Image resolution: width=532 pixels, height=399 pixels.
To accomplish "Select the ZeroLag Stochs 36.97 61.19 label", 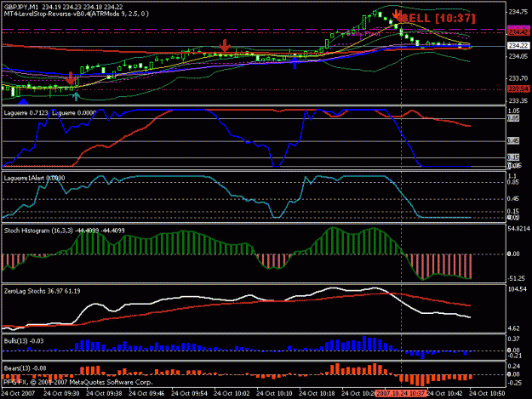I will coord(42,291).
